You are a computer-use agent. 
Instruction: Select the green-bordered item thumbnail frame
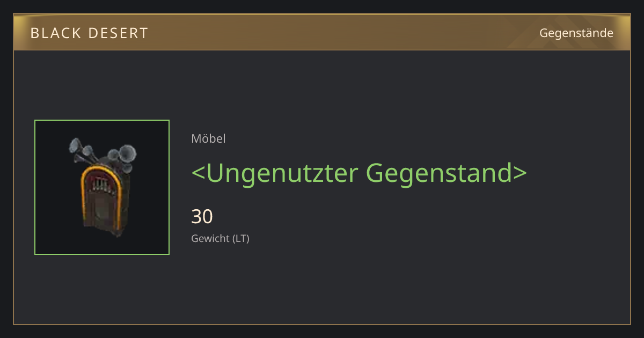pyautogui.click(x=102, y=187)
